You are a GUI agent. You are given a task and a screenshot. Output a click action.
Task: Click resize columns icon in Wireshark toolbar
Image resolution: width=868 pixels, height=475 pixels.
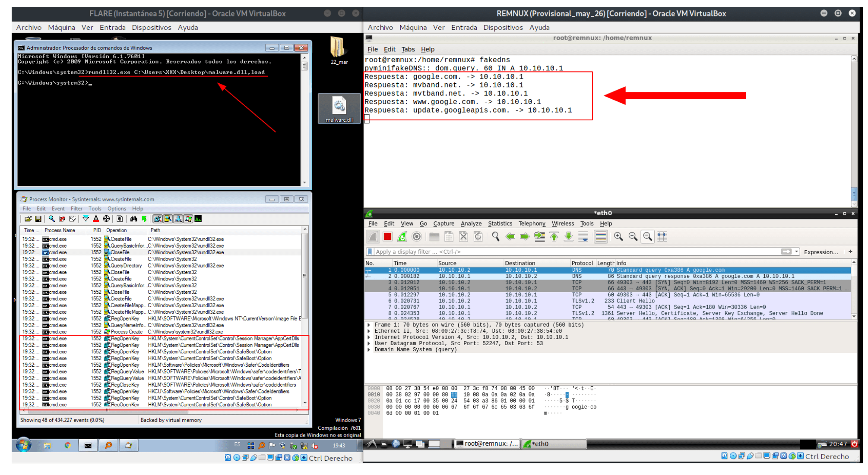point(662,237)
